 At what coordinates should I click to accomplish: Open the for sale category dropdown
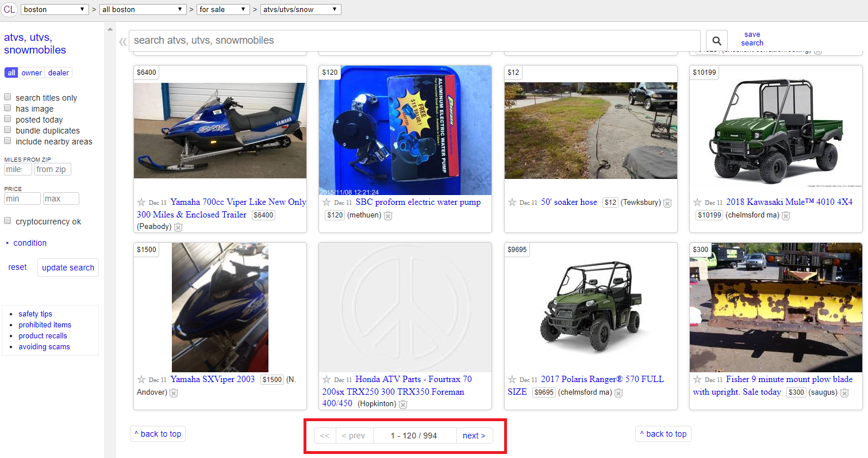[223, 10]
